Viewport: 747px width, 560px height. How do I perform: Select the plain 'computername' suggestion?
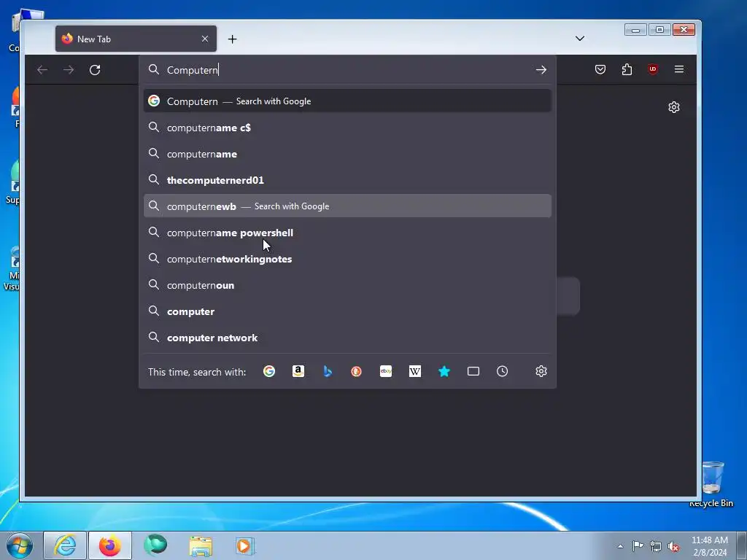347,154
